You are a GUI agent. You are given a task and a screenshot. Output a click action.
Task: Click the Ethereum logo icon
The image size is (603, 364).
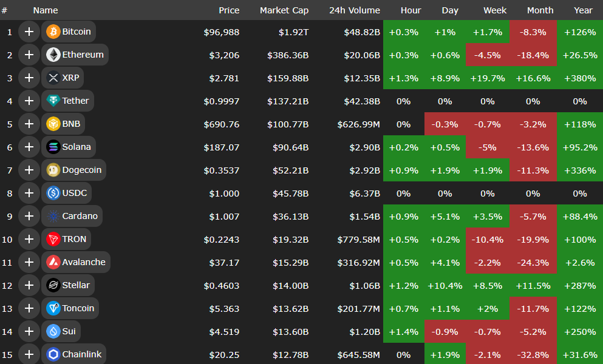[53, 55]
